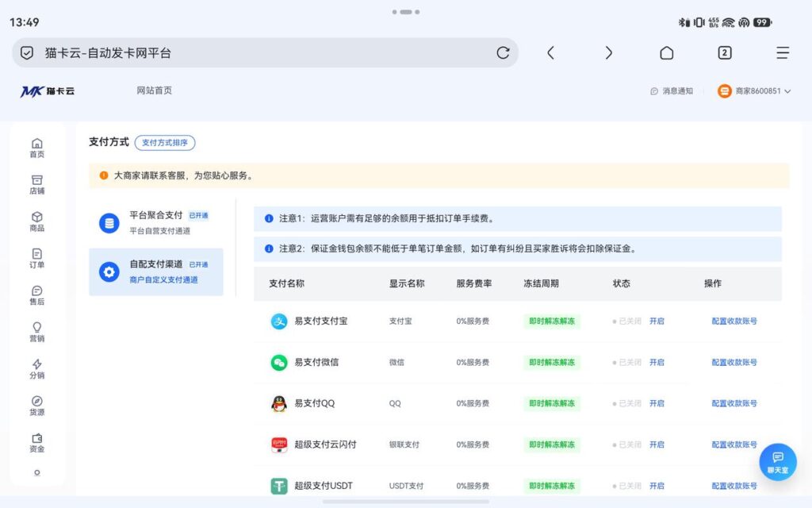
Task: Click the 支付方式排序 button
Action: point(165,143)
